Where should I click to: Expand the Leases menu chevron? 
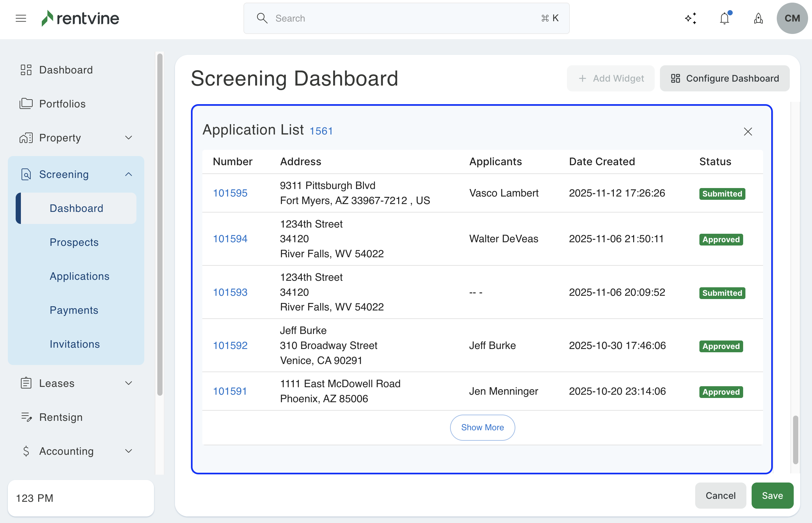(x=128, y=383)
